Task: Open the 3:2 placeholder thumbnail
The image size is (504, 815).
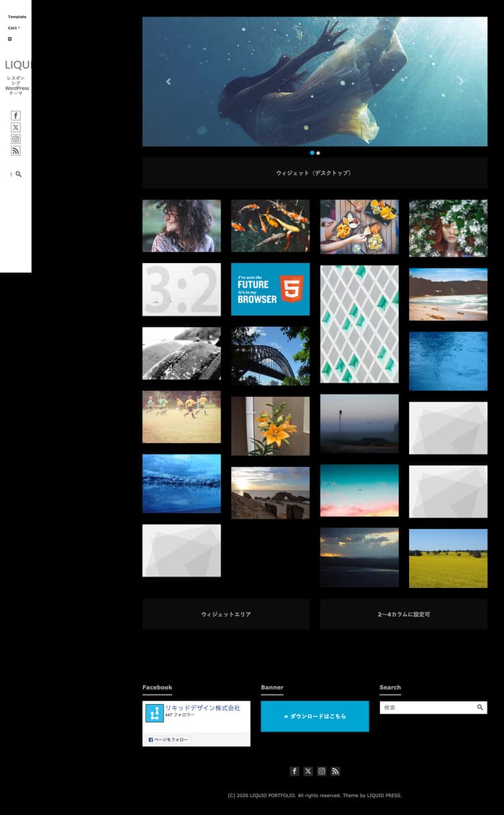Action: [181, 290]
